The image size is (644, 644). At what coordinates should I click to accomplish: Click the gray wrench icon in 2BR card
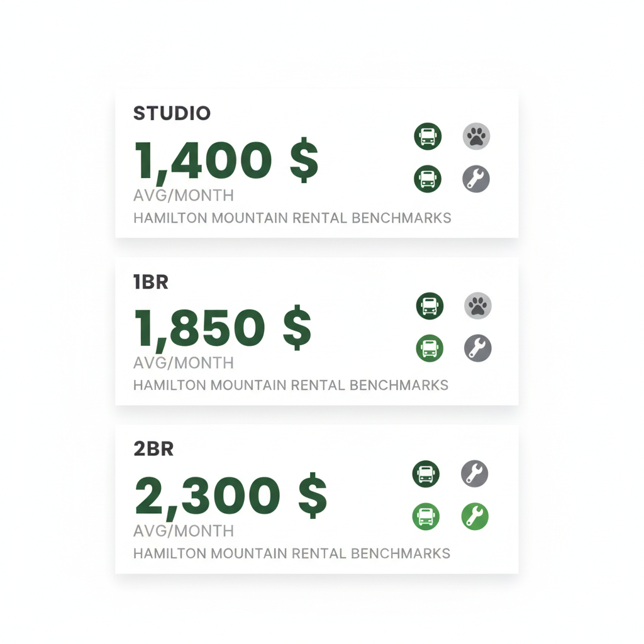(474, 474)
